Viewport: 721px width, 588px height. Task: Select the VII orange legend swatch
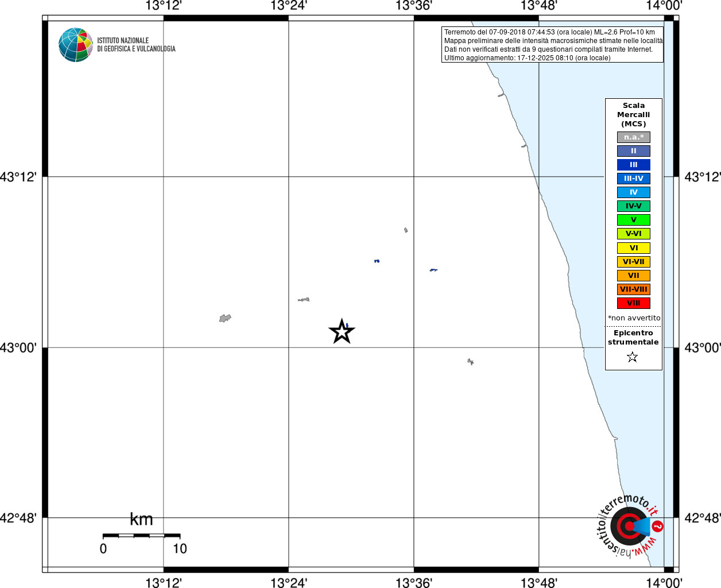[x=634, y=276]
